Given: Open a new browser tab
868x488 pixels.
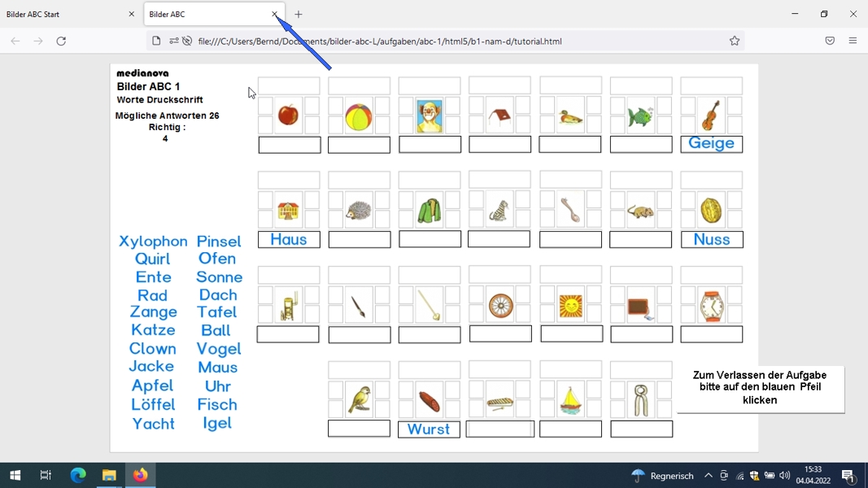Looking at the screenshot, I should 299,15.
